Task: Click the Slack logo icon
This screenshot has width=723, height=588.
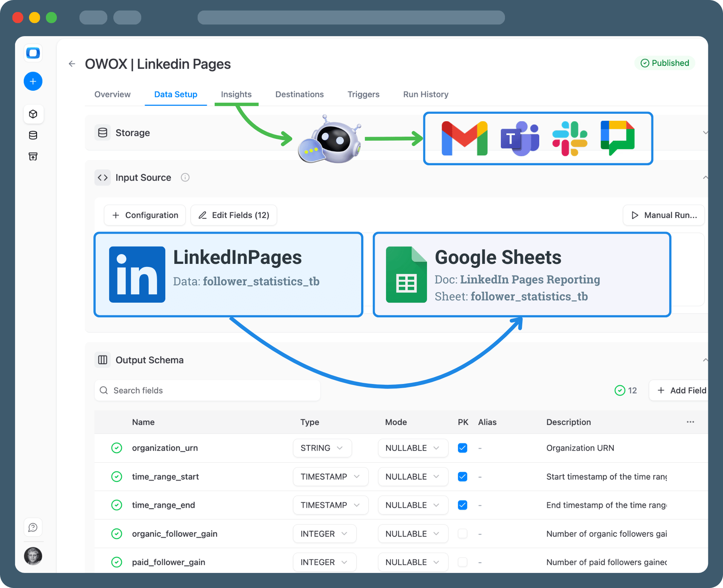Action: coord(569,139)
